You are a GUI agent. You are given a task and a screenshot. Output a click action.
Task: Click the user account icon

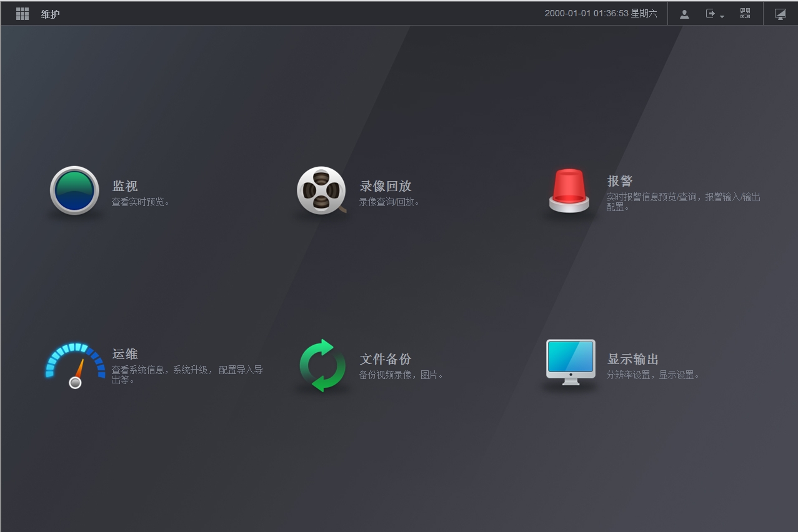(684, 14)
